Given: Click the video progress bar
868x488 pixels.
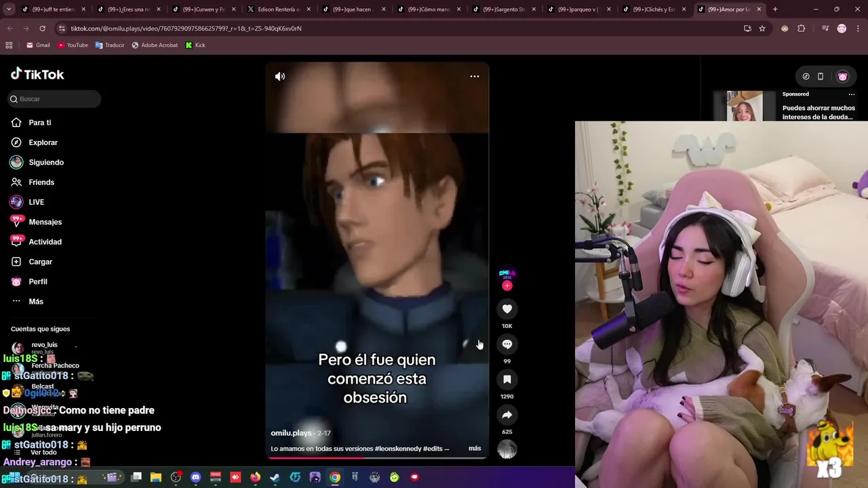Looking at the screenshot, I should [x=377, y=457].
